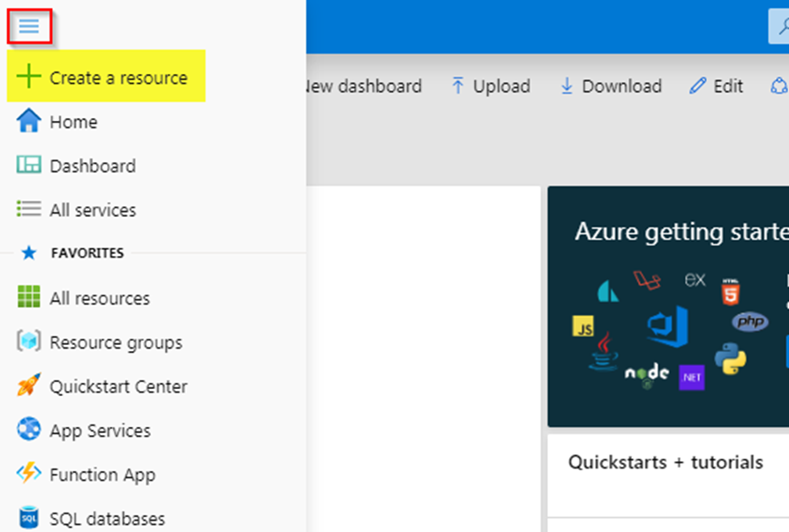
Task: Open the Azure getting started tile
Action: (x=668, y=307)
